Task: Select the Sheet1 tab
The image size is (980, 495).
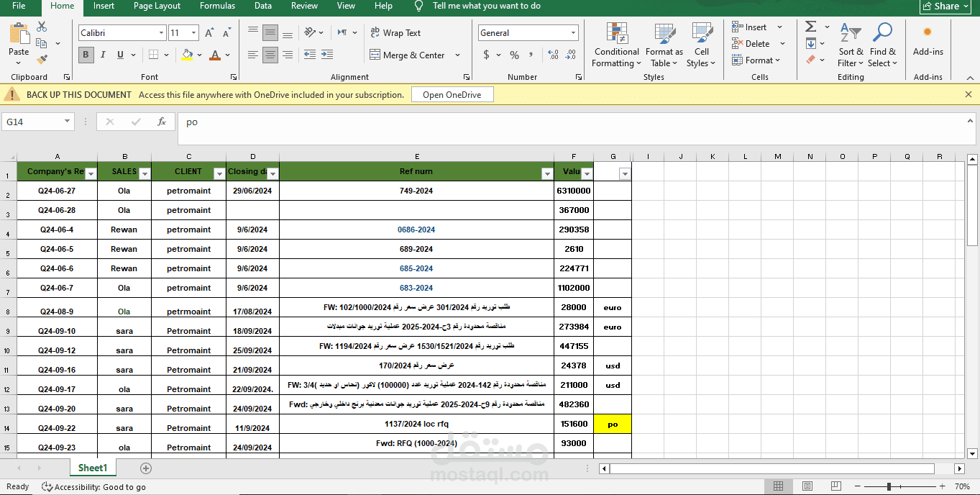Action: 93,468
